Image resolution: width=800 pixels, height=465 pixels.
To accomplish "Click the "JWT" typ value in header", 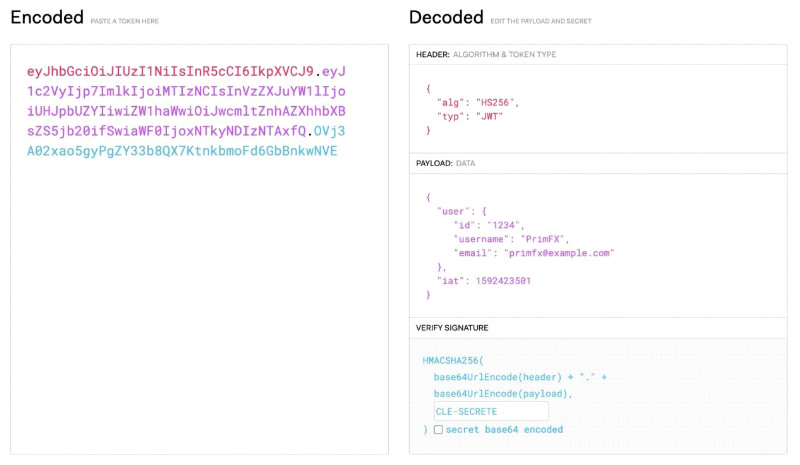I will pos(487,116).
